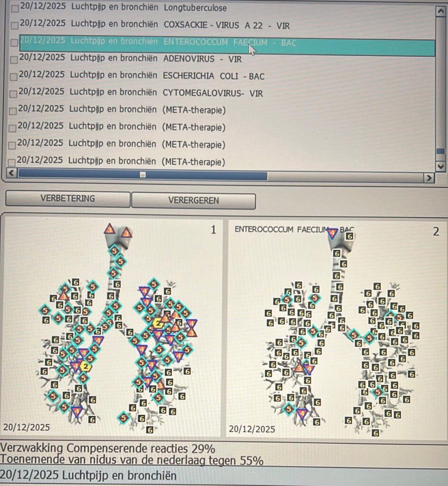Click black 6 marker beside trachea top in image 2
Image resolution: width=448 pixels, height=486 pixels.
[349, 236]
